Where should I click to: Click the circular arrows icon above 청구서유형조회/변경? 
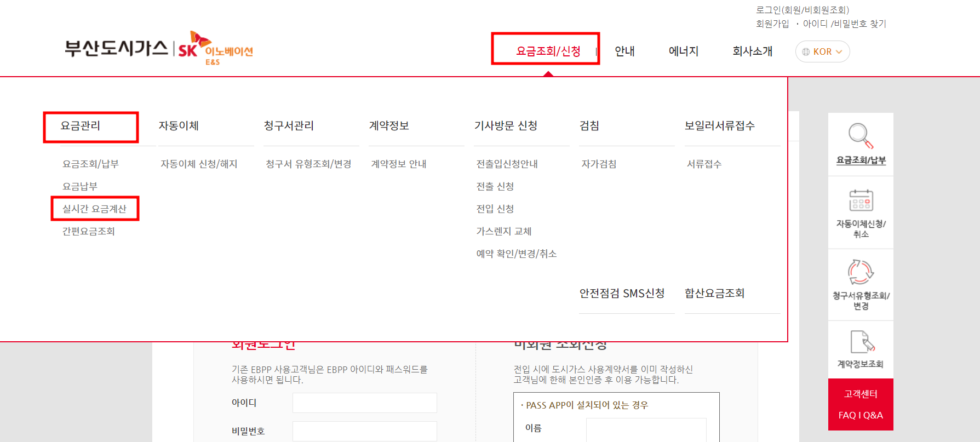(861, 272)
